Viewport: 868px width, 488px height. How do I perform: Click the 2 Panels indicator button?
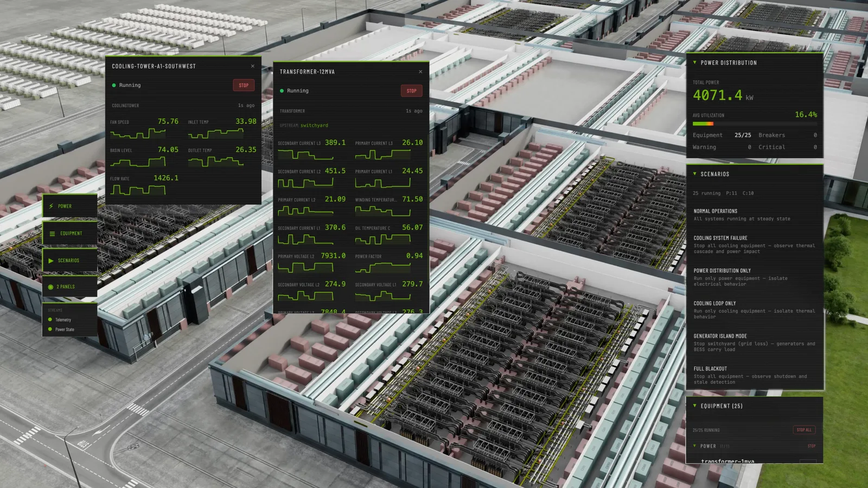[x=70, y=287]
